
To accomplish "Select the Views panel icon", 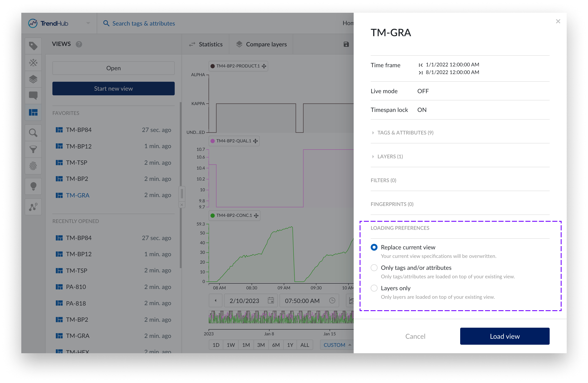I will click(x=33, y=112).
